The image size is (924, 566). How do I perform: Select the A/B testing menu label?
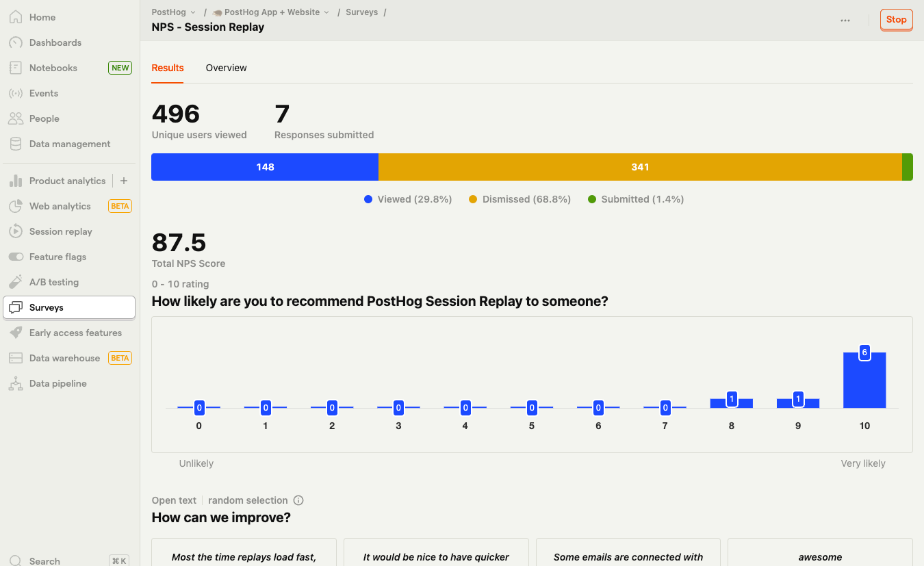54,282
